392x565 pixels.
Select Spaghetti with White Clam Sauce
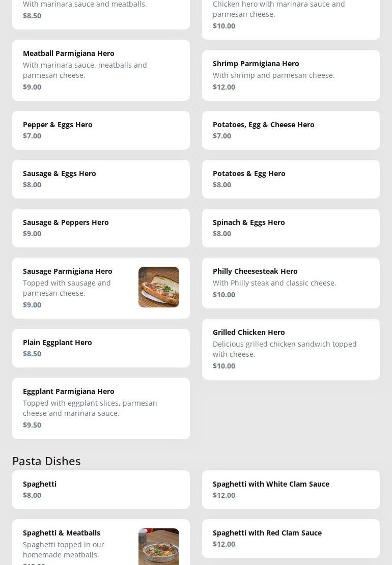[291, 490]
